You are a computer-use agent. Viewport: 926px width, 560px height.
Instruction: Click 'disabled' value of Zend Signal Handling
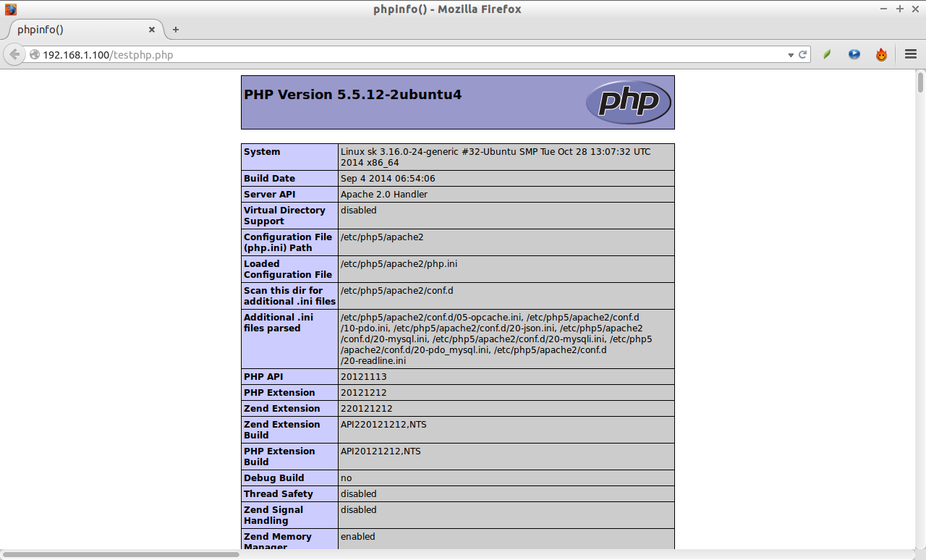click(x=359, y=510)
